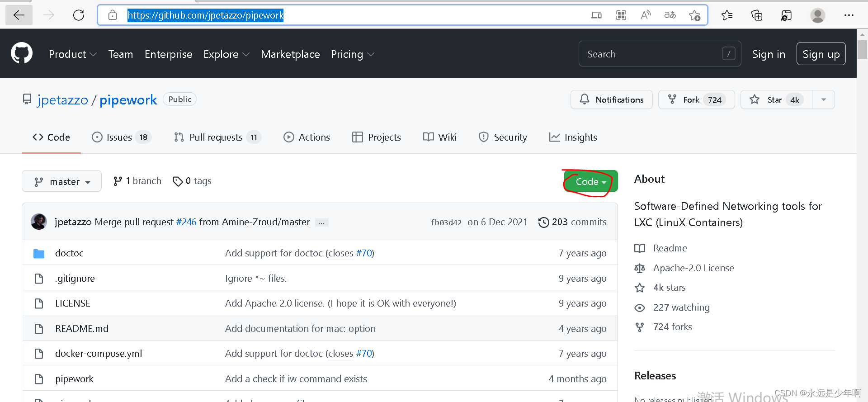Open the LICENSE file
The width and height of the screenshot is (868, 402).
tap(73, 303)
